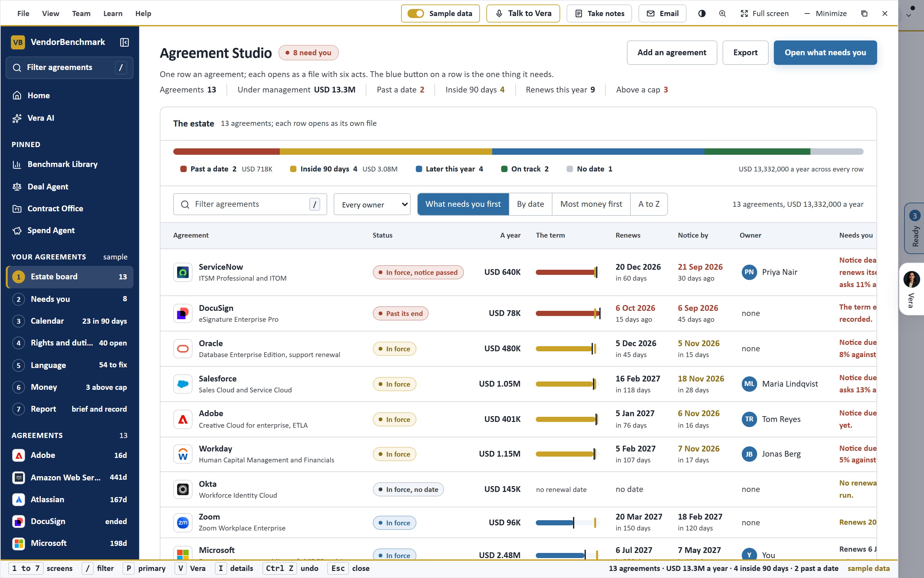
Task: Sort agreements By date
Action: (x=530, y=204)
